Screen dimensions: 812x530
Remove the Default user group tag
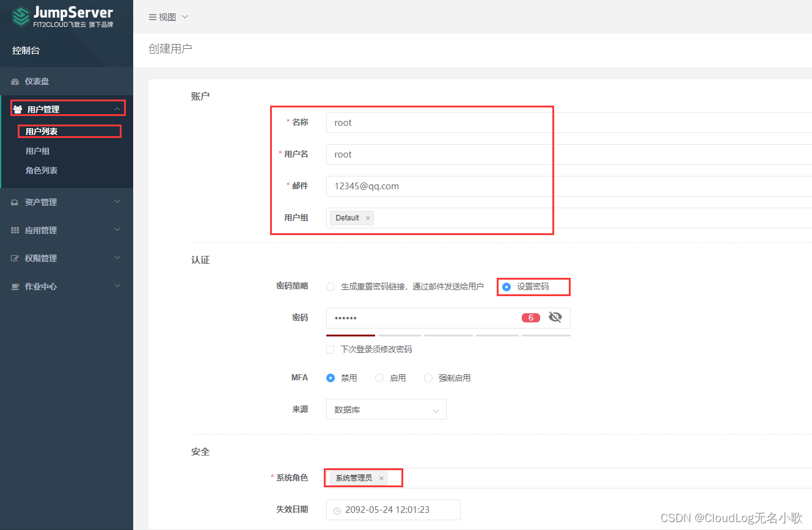click(368, 218)
